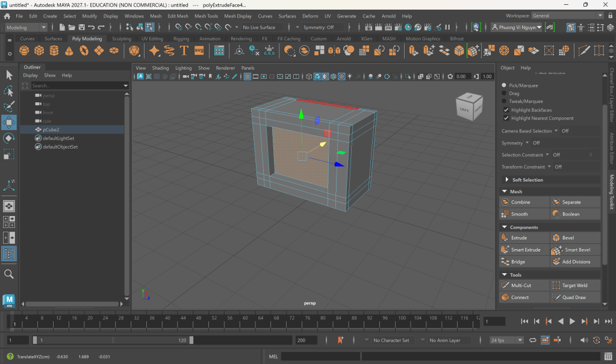The image size is (616, 364).
Task: Open the Mesh Tools menu
Action: point(206,16)
